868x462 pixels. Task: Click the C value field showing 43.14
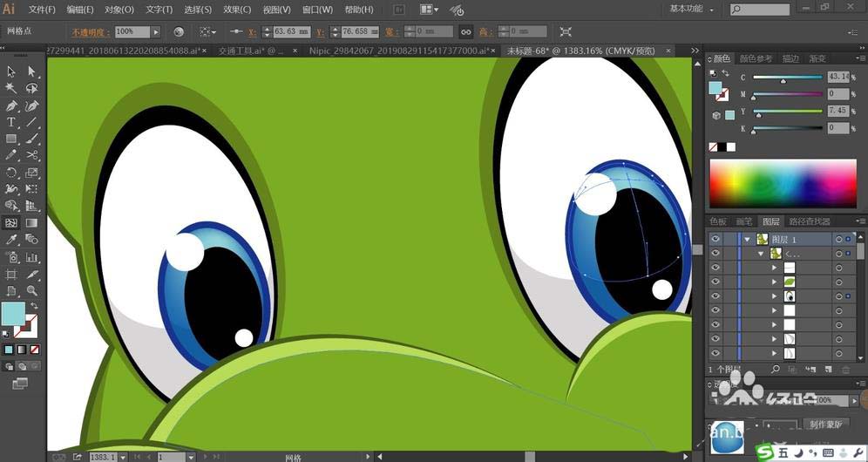(838, 77)
